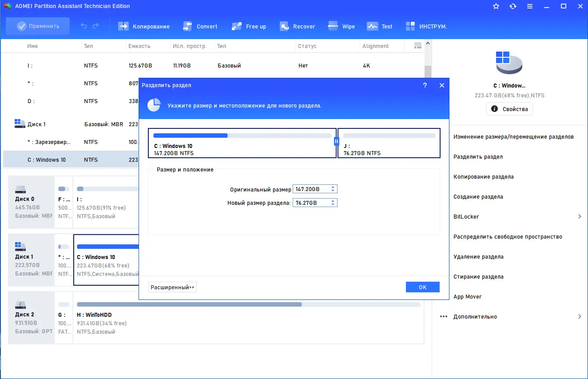This screenshot has height=379, width=588.
Task: Select Стирание раздела option
Action: (478, 277)
